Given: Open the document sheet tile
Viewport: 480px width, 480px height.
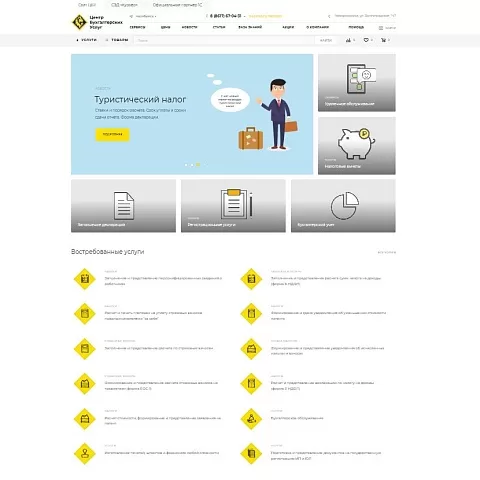Looking at the screenshot, I should [x=123, y=206].
